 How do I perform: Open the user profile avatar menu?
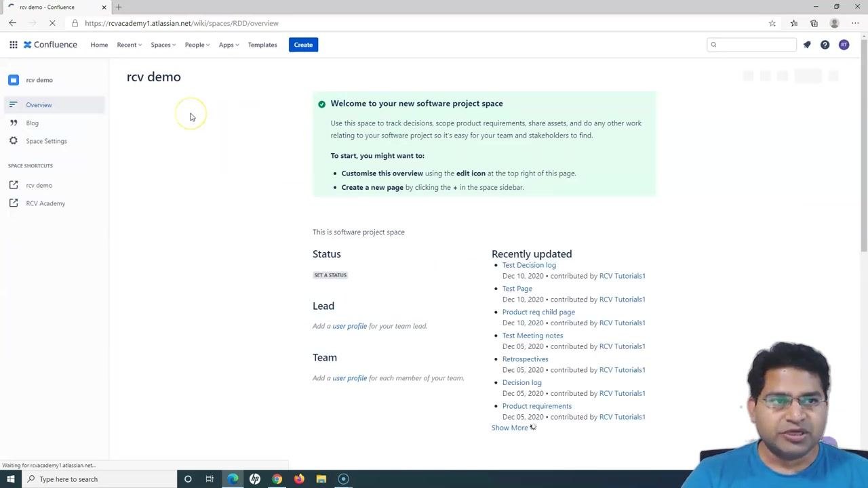[x=844, y=45]
